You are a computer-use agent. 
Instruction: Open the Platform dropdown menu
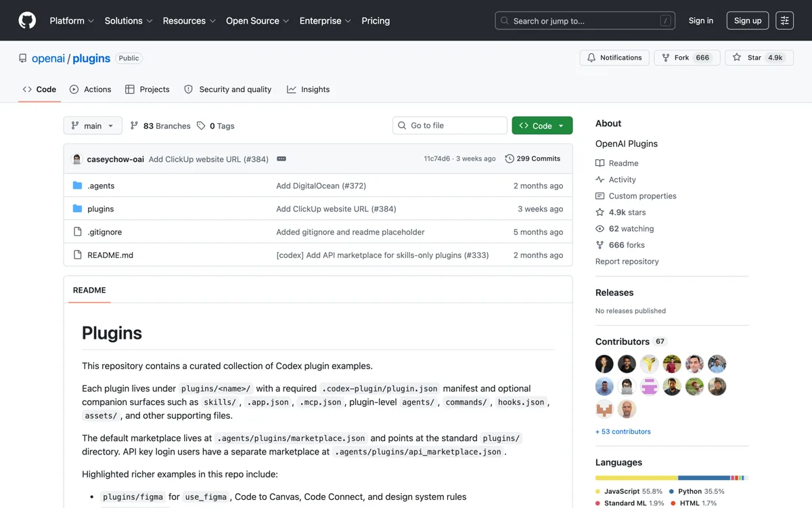pos(72,21)
